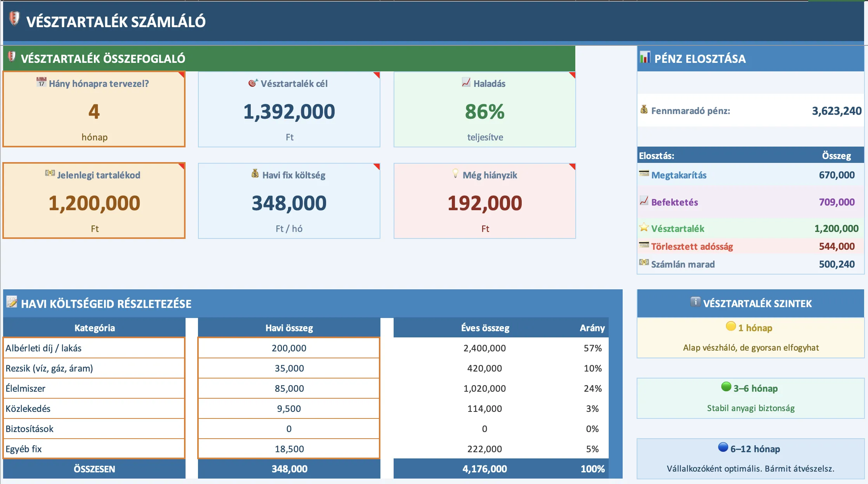Select the Albérleti díj monthly amount 200,000
The width and height of the screenshot is (868, 484).
[x=289, y=348]
